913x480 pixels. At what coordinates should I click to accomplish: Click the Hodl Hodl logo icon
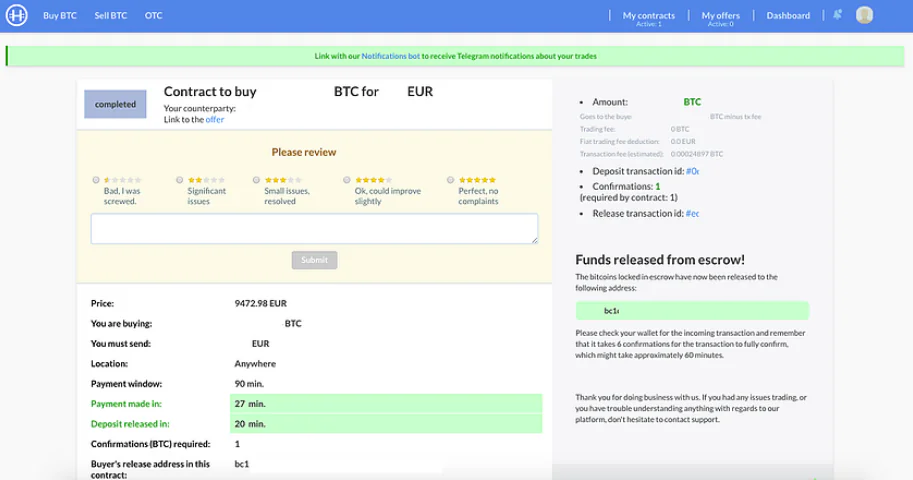(x=17, y=15)
